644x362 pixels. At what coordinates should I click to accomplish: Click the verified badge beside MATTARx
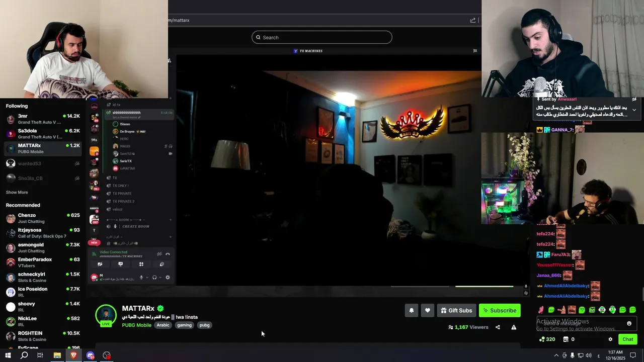[160, 308]
